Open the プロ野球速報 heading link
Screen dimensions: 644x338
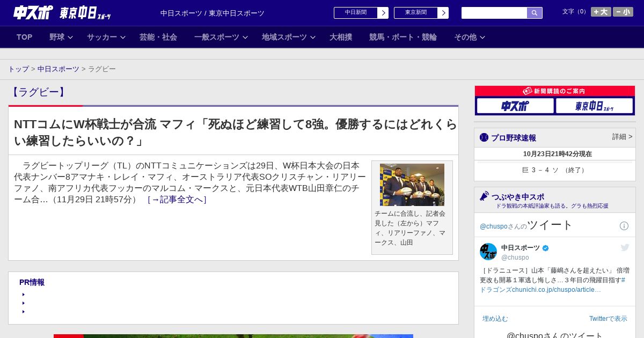(514, 138)
